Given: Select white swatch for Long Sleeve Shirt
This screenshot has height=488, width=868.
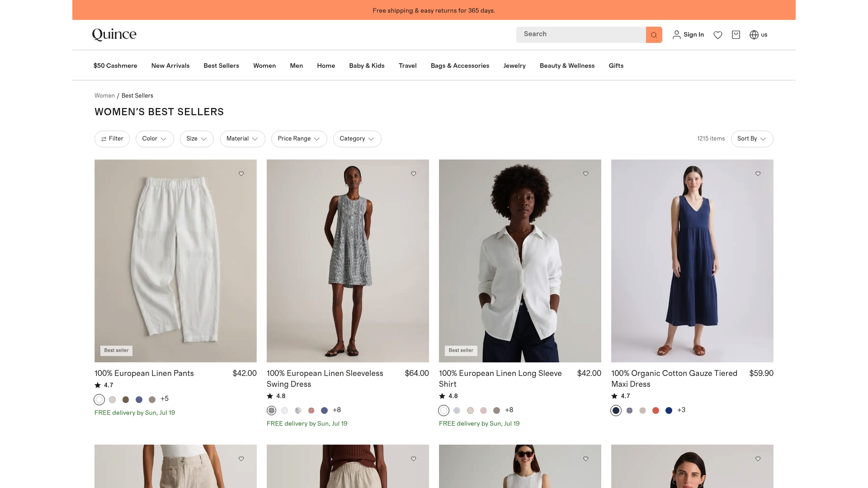Looking at the screenshot, I should [x=444, y=410].
